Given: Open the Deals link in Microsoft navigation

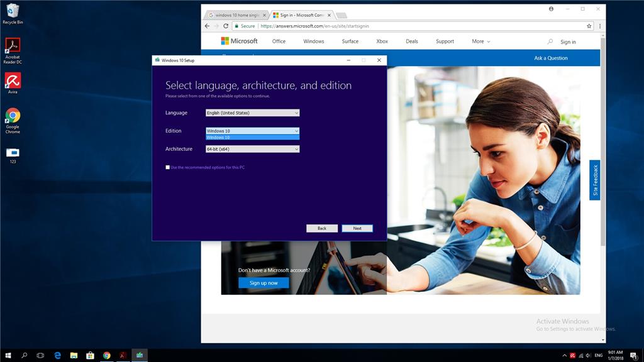Looking at the screenshot, I should pyautogui.click(x=412, y=41).
